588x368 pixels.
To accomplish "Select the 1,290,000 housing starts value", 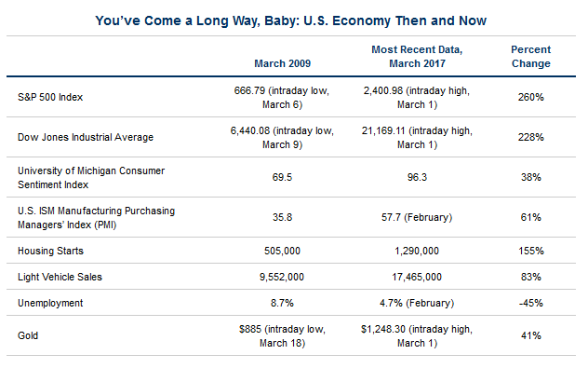I will tap(417, 251).
